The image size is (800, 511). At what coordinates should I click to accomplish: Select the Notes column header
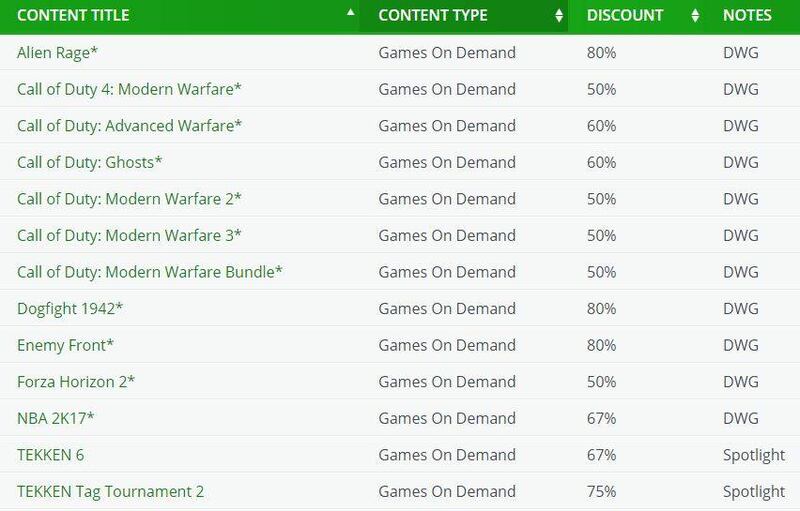pos(747,16)
